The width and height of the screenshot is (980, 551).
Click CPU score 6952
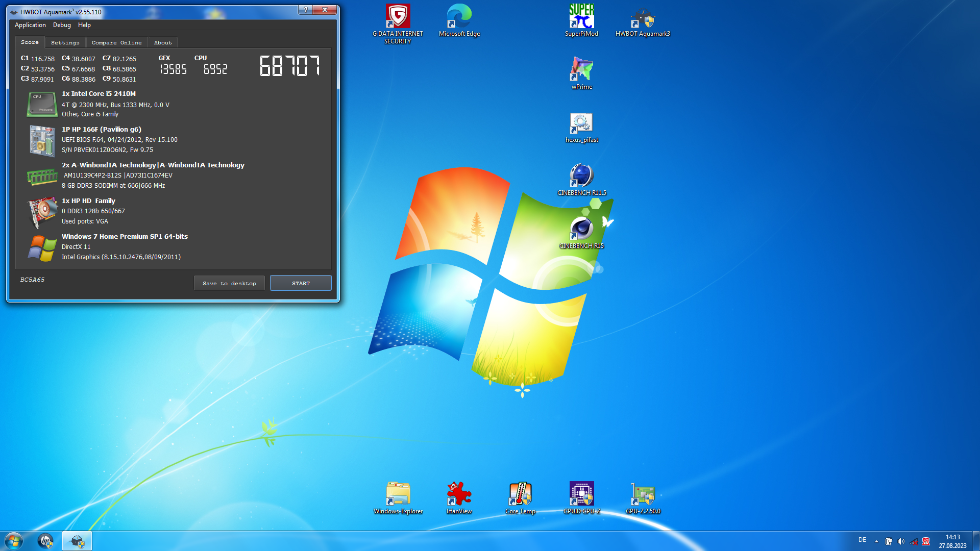(215, 69)
